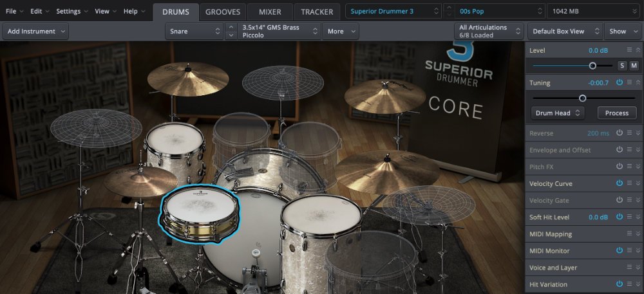Adjust the Level slider handle
Screen dimensions: 644x294
coord(592,66)
